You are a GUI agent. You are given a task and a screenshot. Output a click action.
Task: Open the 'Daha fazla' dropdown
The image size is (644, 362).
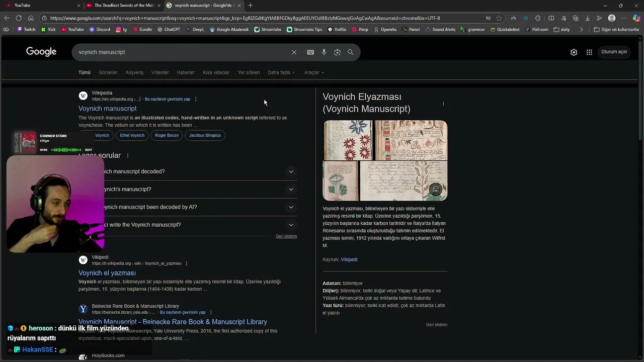tap(281, 72)
